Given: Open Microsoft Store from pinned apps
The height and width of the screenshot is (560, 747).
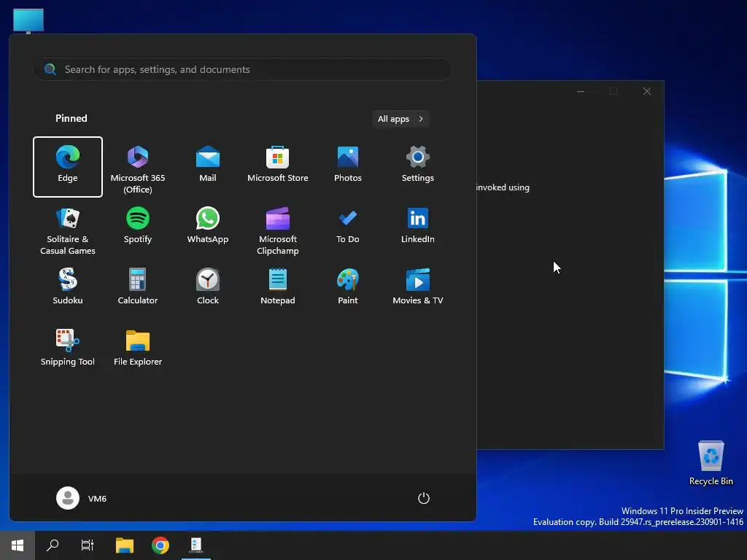Looking at the screenshot, I should tap(278, 167).
